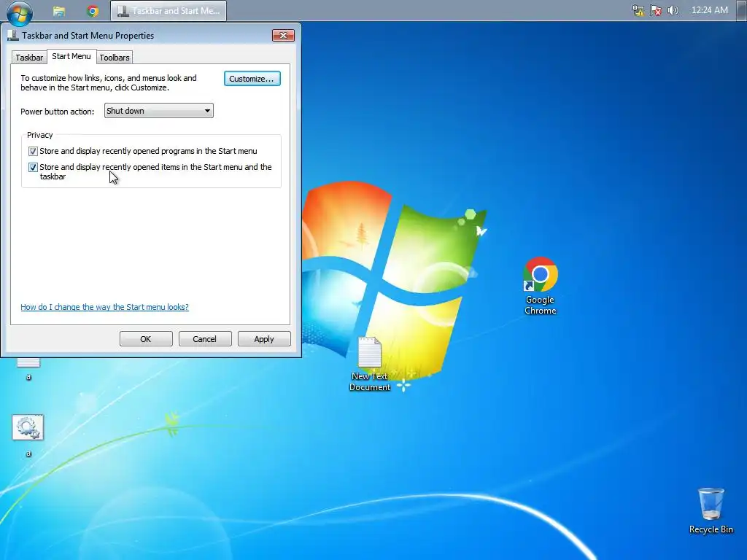Select the Taskbar and Start Menu taskbar button
Image resolution: width=747 pixels, height=560 pixels.
(169, 11)
